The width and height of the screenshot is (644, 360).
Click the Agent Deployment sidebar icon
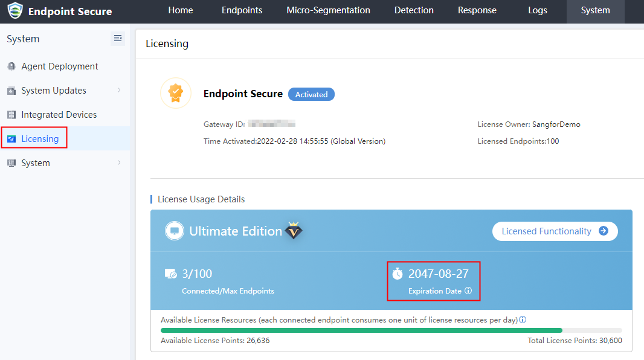point(11,66)
